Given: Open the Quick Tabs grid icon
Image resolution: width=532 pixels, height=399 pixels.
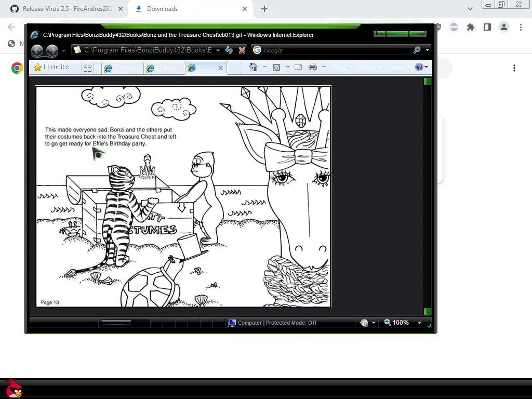Looking at the screenshot, I should coord(87,68).
